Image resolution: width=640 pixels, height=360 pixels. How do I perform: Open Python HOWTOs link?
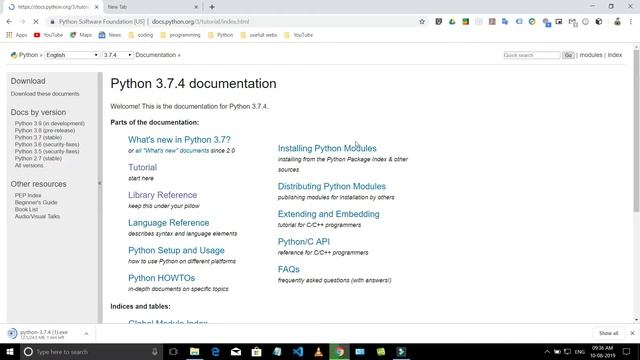coord(162,278)
